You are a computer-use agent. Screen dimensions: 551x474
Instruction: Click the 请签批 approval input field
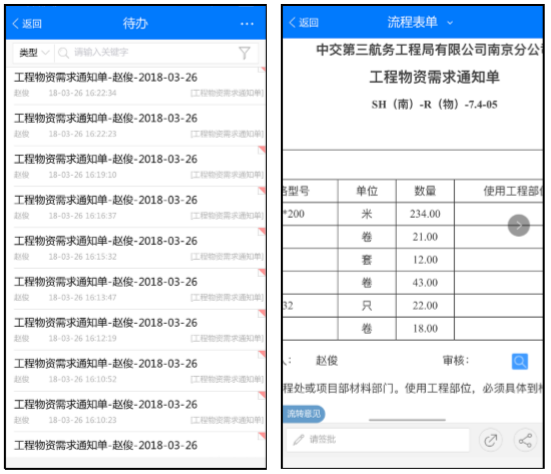pos(377,440)
